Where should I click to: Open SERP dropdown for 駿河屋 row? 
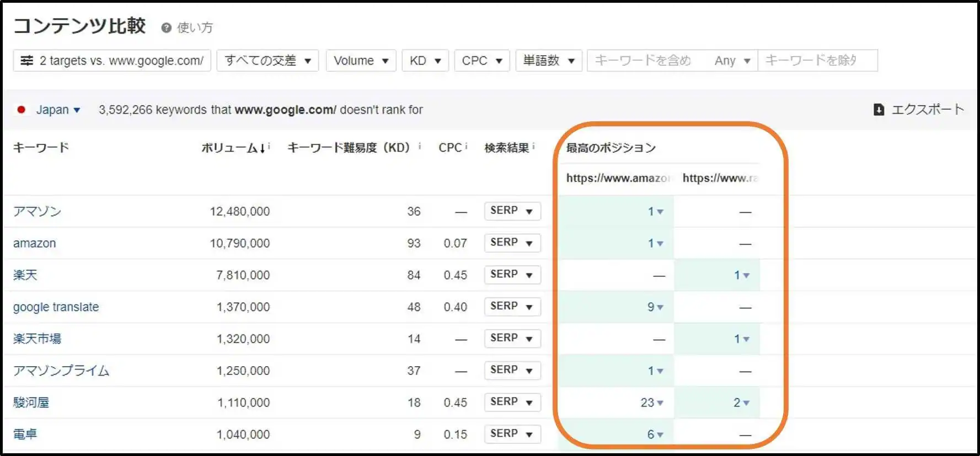[512, 402]
